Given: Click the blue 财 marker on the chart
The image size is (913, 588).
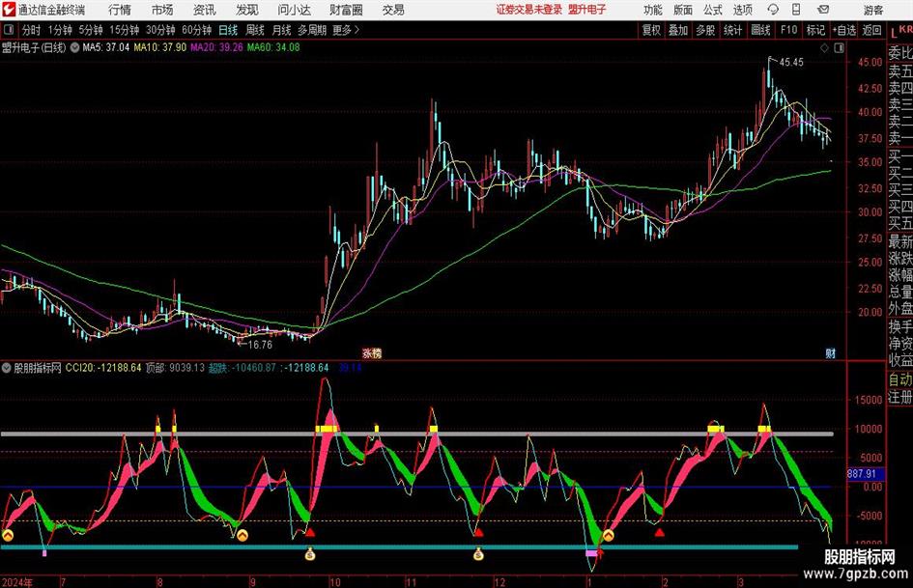Looking at the screenshot, I should pyautogui.click(x=830, y=352).
